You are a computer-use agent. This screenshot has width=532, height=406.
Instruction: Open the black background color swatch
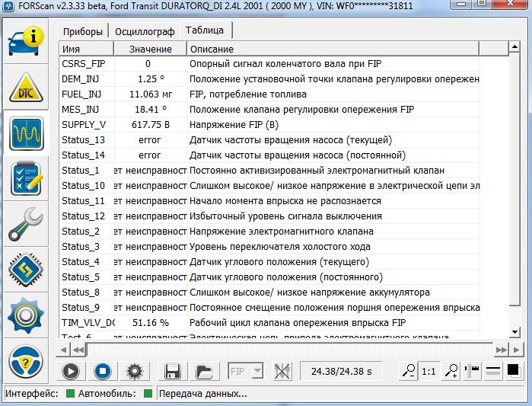pos(513,370)
